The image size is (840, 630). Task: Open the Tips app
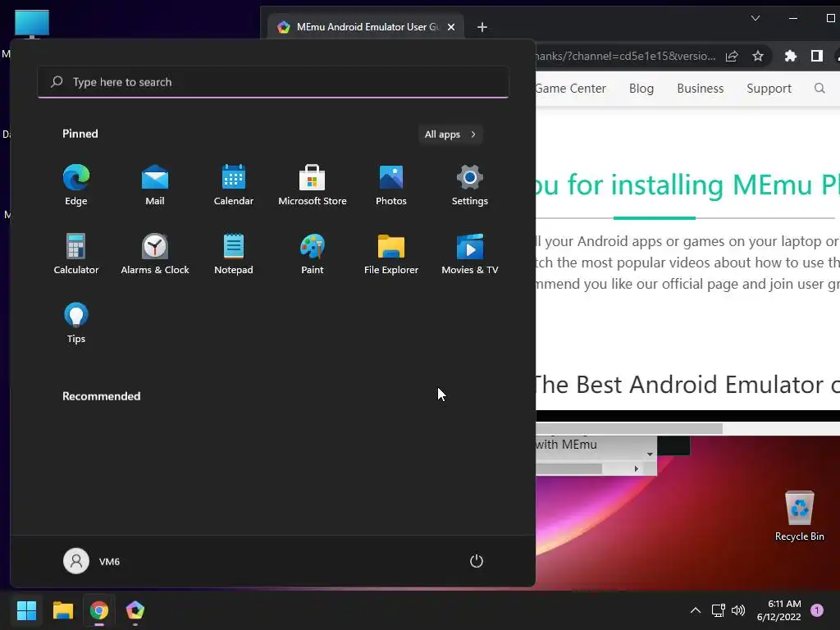(x=76, y=323)
